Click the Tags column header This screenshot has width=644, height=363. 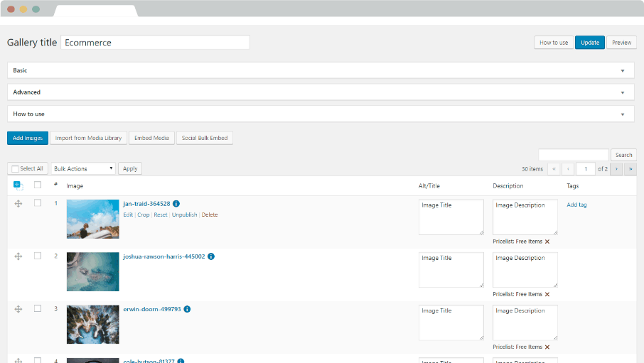coord(572,186)
